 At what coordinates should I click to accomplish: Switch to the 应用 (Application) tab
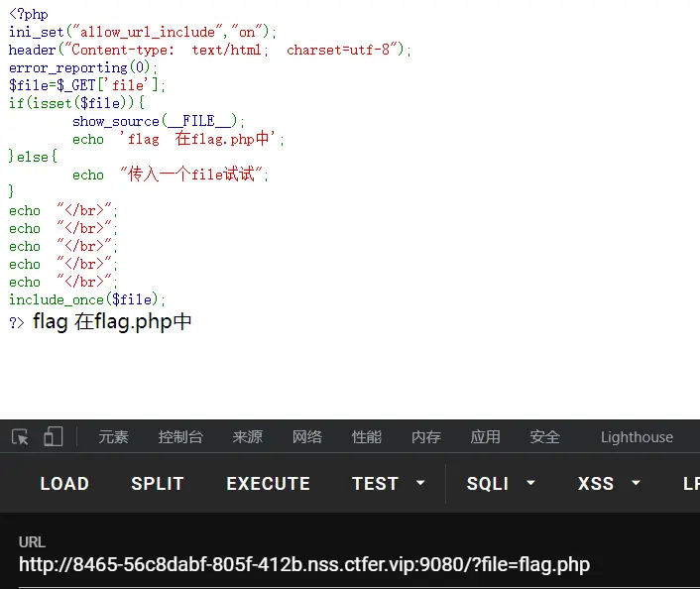coord(486,437)
